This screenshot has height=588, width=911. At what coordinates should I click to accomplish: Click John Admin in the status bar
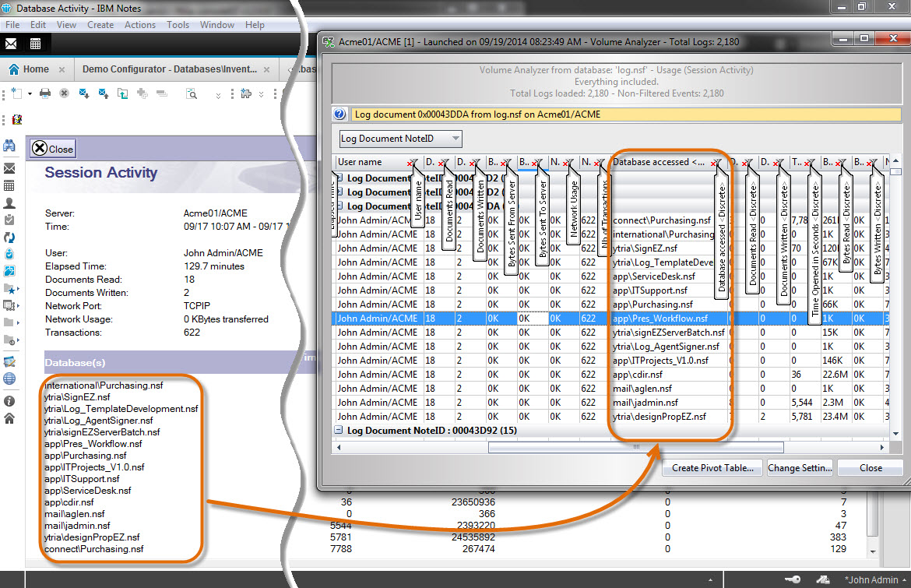point(871,580)
